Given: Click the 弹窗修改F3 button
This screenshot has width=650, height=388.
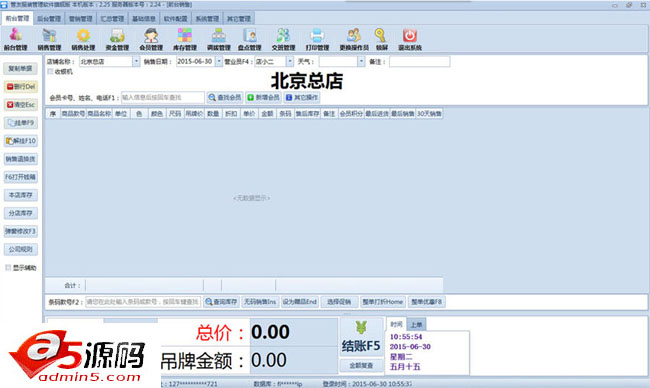Looking at the screenshot, I should [21, 231].
